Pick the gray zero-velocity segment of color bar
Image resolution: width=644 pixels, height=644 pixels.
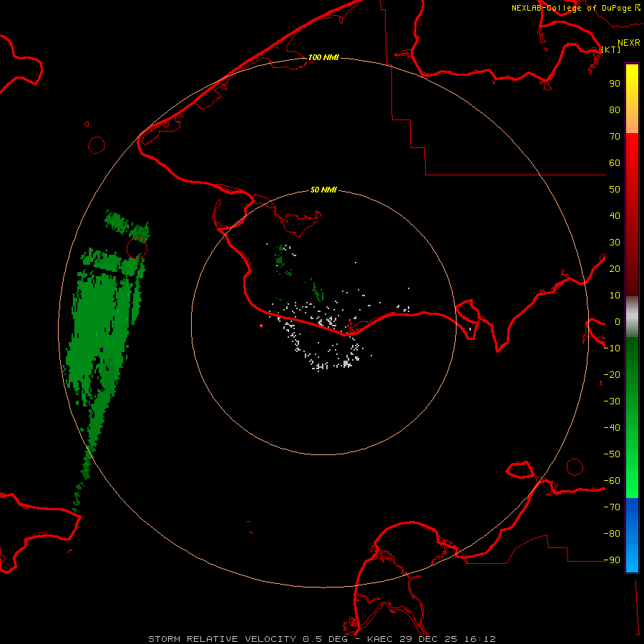tap(632, 317)
